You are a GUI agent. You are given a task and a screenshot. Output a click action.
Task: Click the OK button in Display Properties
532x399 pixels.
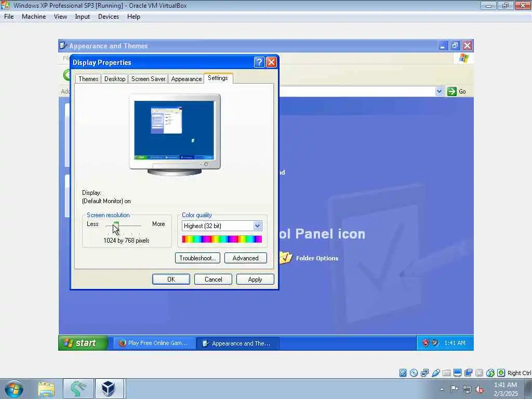171,279
